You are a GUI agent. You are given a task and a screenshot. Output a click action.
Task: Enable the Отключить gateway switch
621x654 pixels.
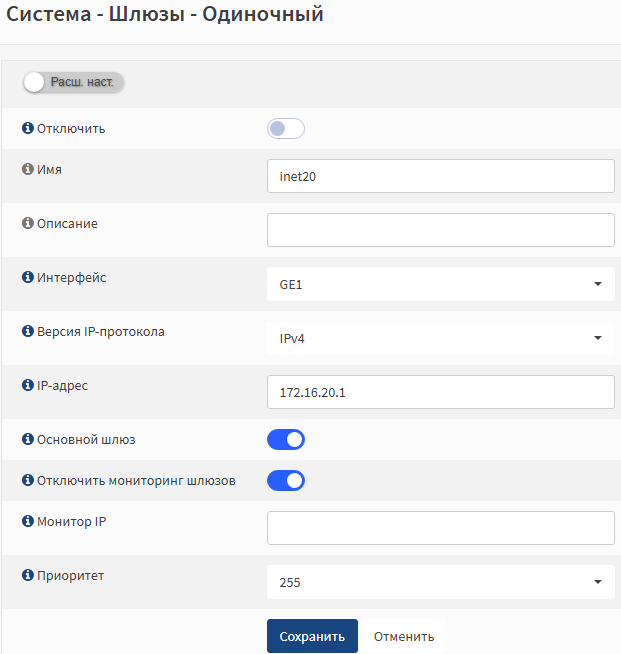[286, 128]
